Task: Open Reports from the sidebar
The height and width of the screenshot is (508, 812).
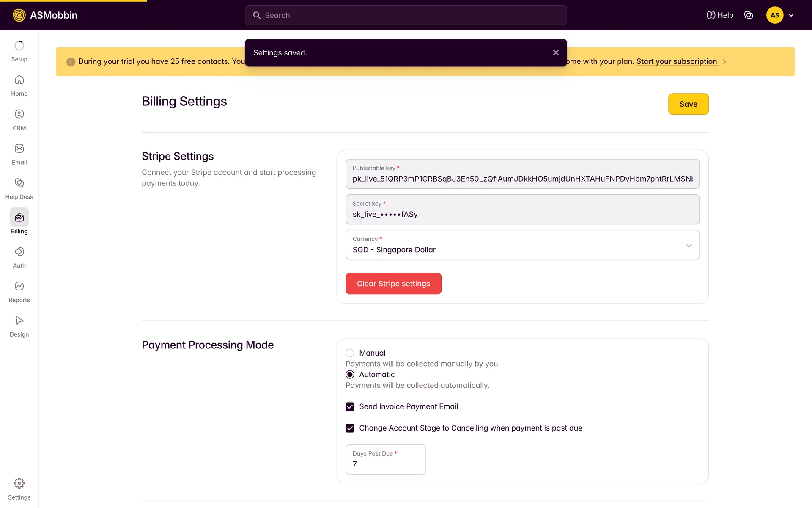Action: click(19, 292)
